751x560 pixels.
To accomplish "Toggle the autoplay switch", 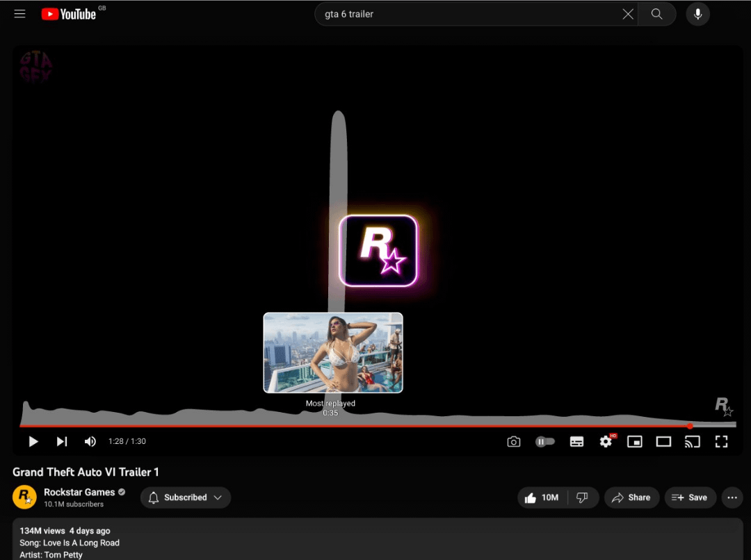I will point(544,441).
